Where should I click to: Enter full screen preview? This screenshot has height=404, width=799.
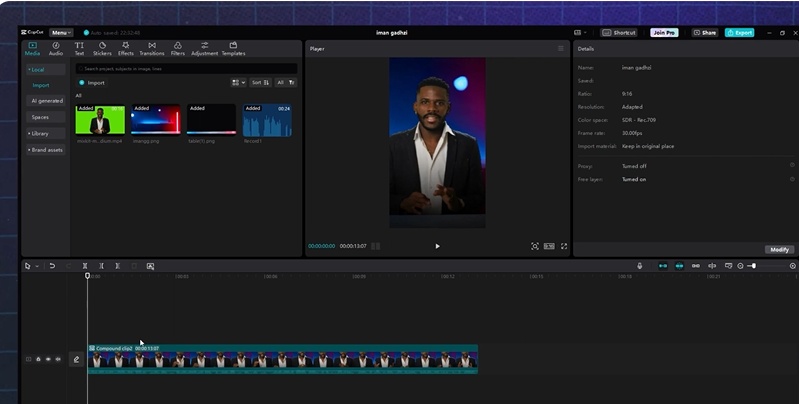coord(564,246)
